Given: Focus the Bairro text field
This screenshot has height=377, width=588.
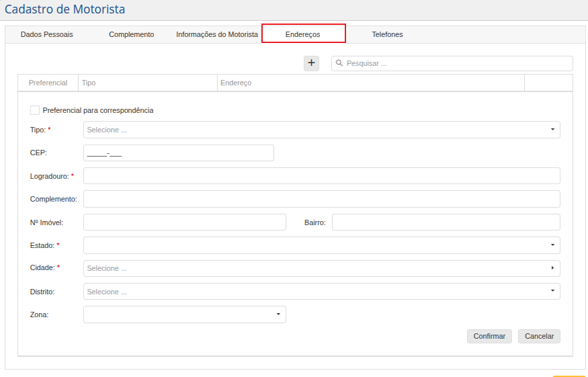Looking at the screenshot, I should tap(446, 222).
